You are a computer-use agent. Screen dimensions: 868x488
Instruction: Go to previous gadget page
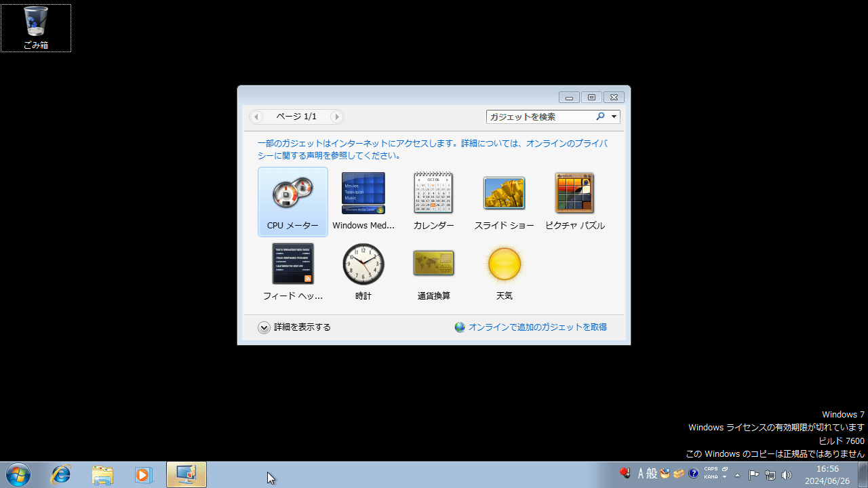(256, 117)
